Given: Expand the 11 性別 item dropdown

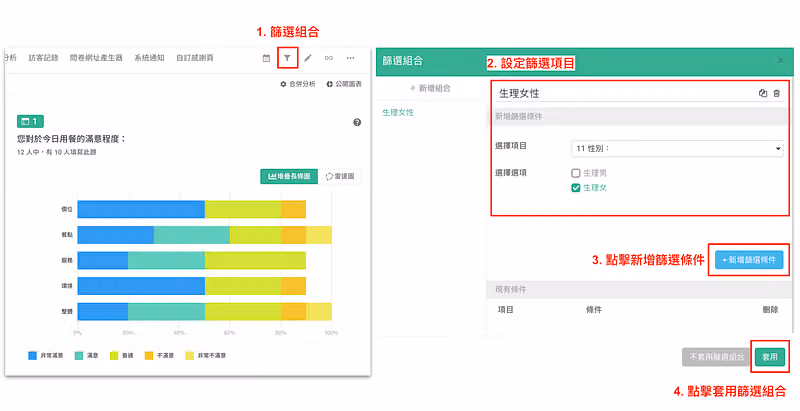Looking at the screenshot, I should 677,148.
